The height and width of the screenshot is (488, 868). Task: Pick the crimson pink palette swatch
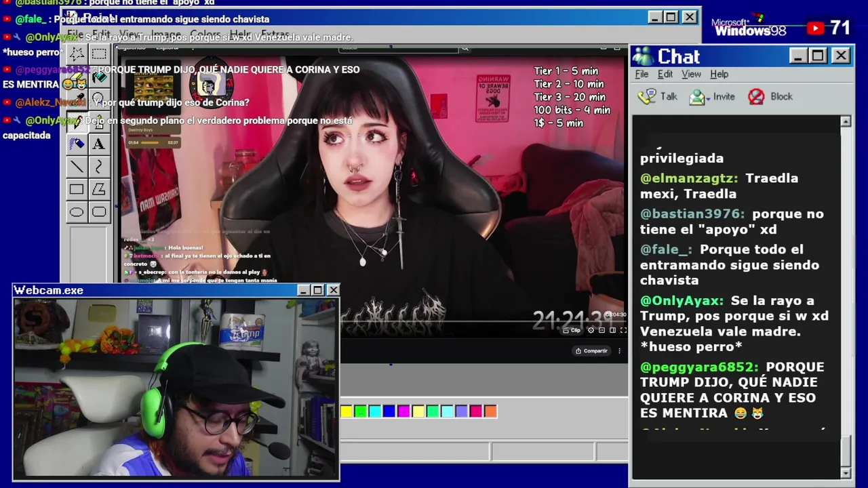pyautogui.click(x=476, y=411)
